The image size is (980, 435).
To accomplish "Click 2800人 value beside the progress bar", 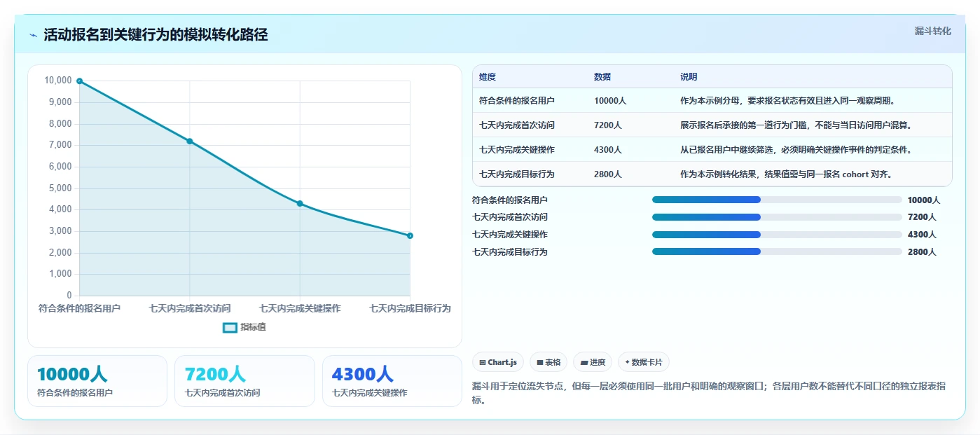I will coord(922,252).
